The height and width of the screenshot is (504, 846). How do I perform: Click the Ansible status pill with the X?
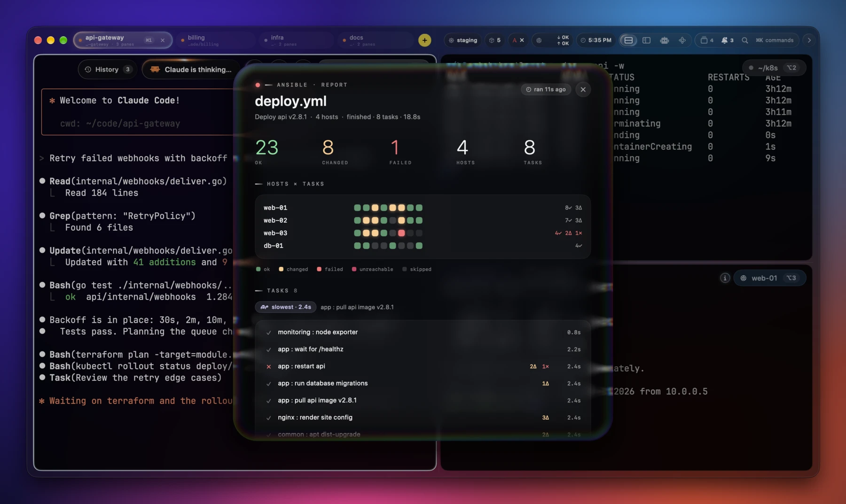coord(518,40)
